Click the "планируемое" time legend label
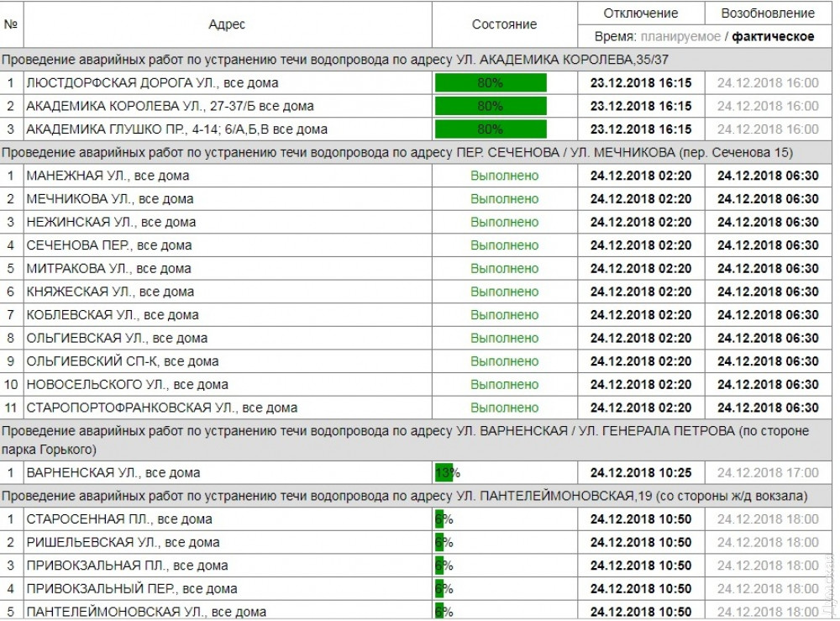The height and width of the screenshot is (621, 840). pyautogui.click(x=680, y=36)
